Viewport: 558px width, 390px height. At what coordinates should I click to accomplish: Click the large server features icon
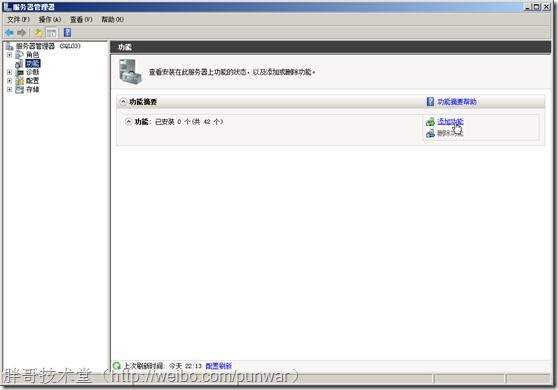coord(130,72)
